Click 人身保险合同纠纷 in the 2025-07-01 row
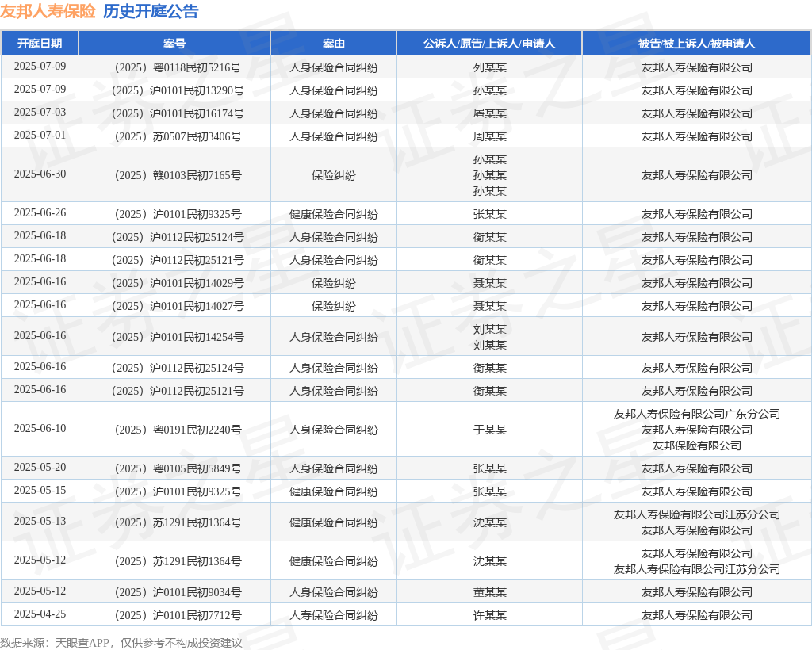The width and height of the screenshot is (812, 650). 334,136
